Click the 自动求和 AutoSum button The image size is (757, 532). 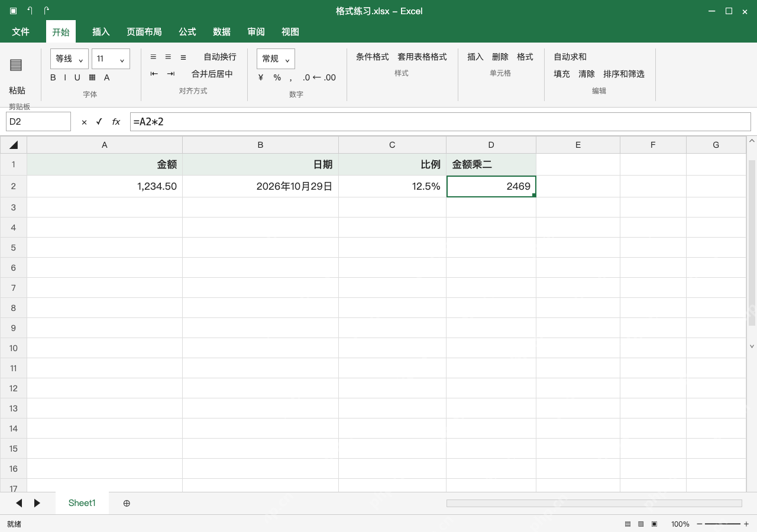pos(570,57)
